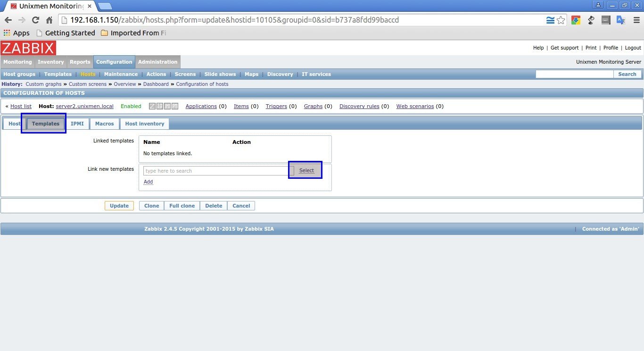This screenshot has width=644, height=351.
Task: Go to Templates in the submenu bar
Action: click(58, 74)
